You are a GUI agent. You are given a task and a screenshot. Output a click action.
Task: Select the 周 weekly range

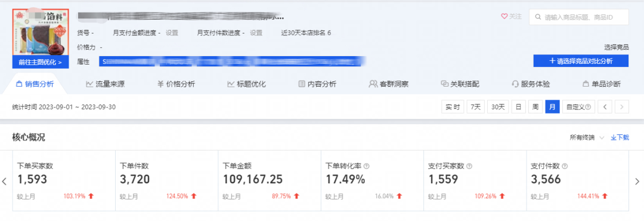535,107
